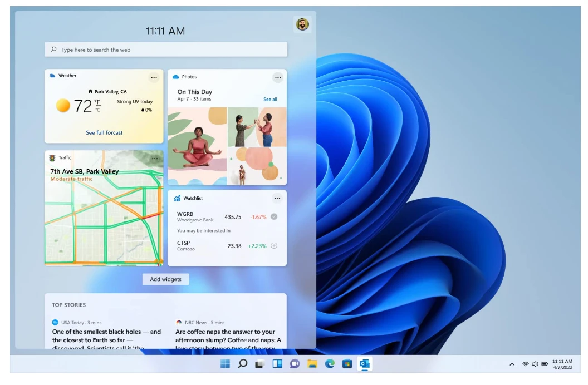
Task: Open File Explorer from taskbar
Action: coord(312,364)
